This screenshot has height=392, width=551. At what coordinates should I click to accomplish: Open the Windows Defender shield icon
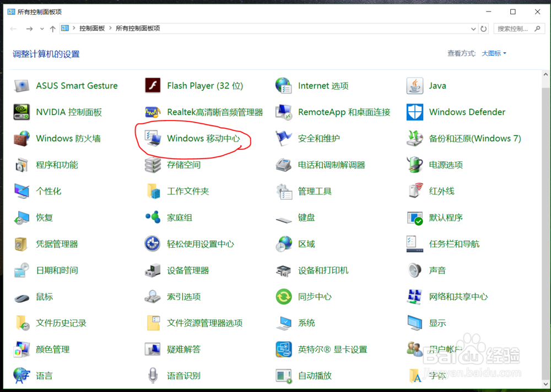tap(415, 112)
